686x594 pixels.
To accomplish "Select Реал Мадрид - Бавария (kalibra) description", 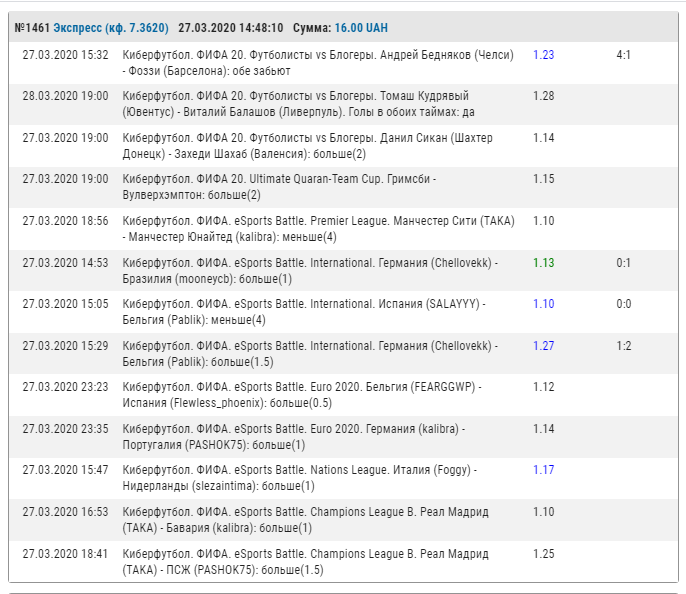I will tap(305, 521).
